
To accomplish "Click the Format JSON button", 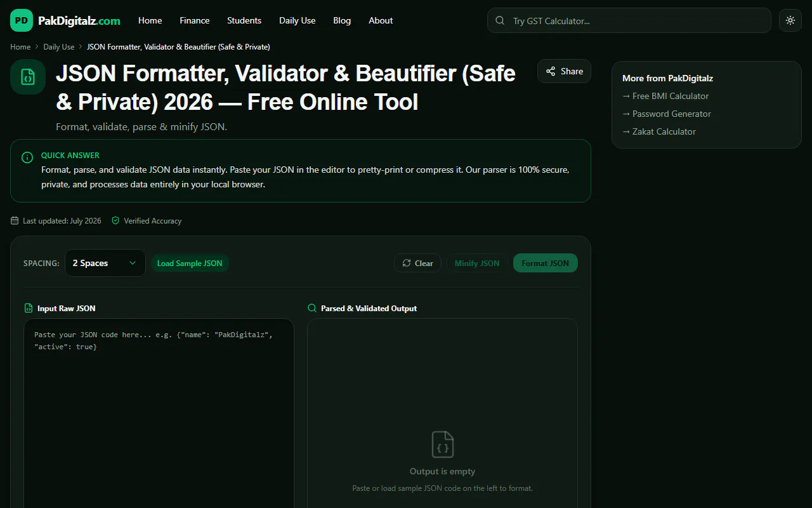I will click(546, 263).
